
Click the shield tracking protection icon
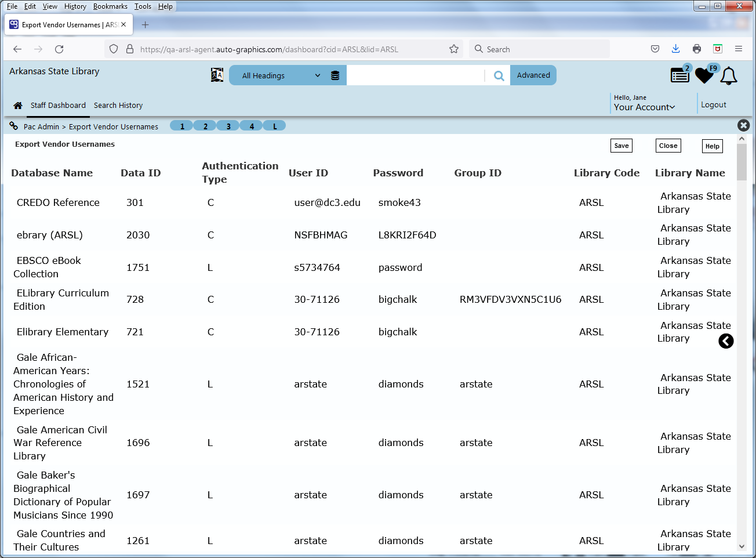(x=114, y=49)
